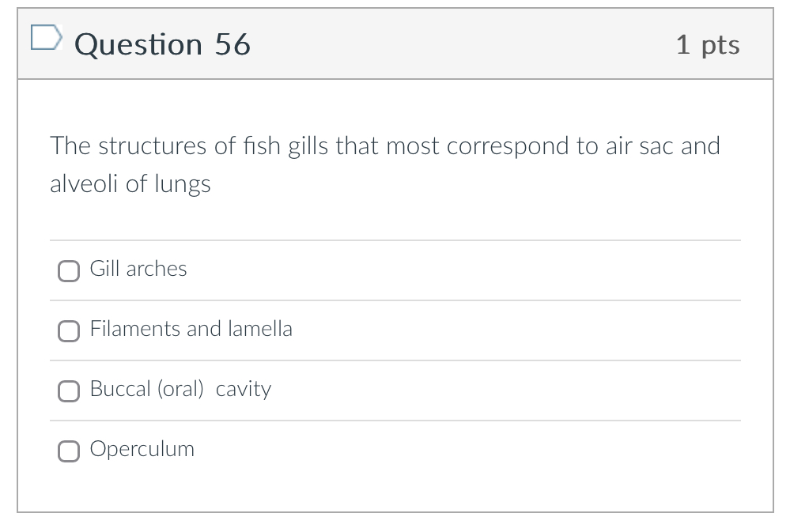Select the Buccal cavity answer text
Viewport: 790px width, 532px height.
[180, 389]
